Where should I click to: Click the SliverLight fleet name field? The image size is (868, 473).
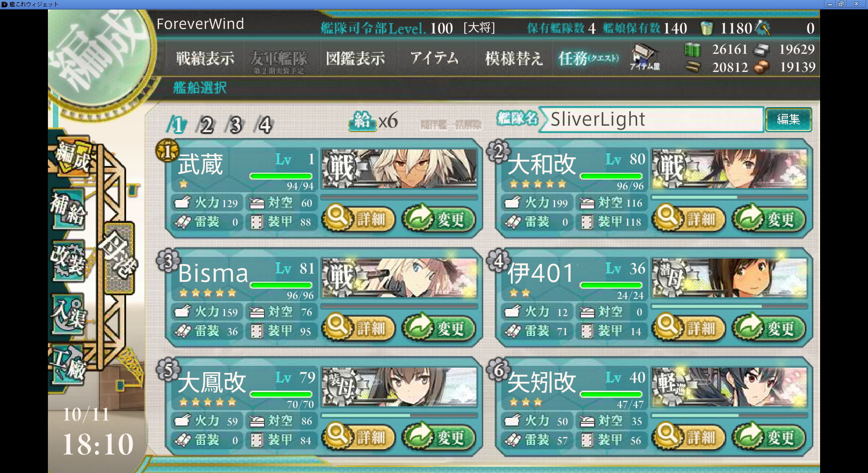[651, 119]
